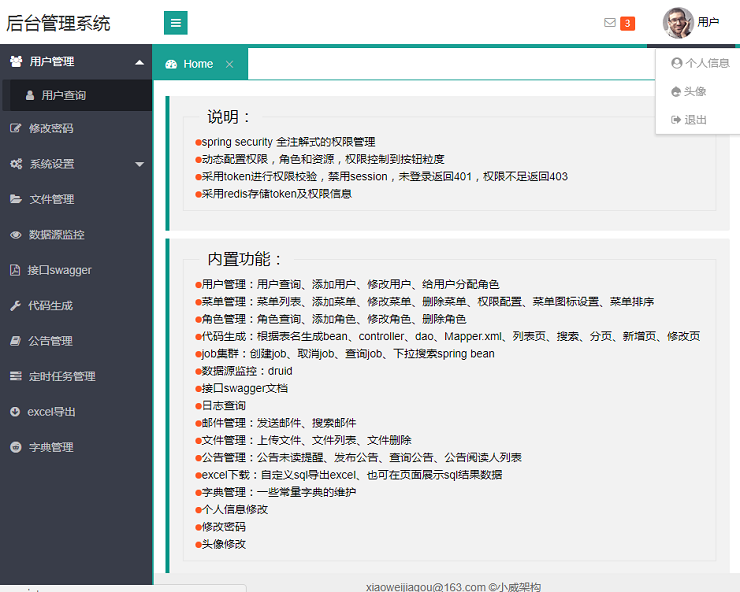Click the 后台管理系统 title logo
740x592 pixels.
tap(58, 23)
